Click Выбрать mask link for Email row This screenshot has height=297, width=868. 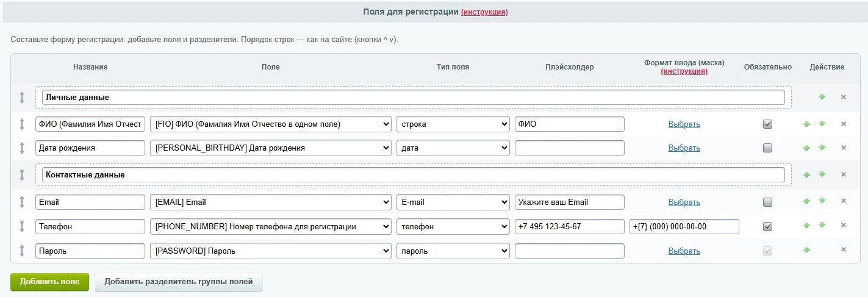pyautogui.click(x=684, y=202)
